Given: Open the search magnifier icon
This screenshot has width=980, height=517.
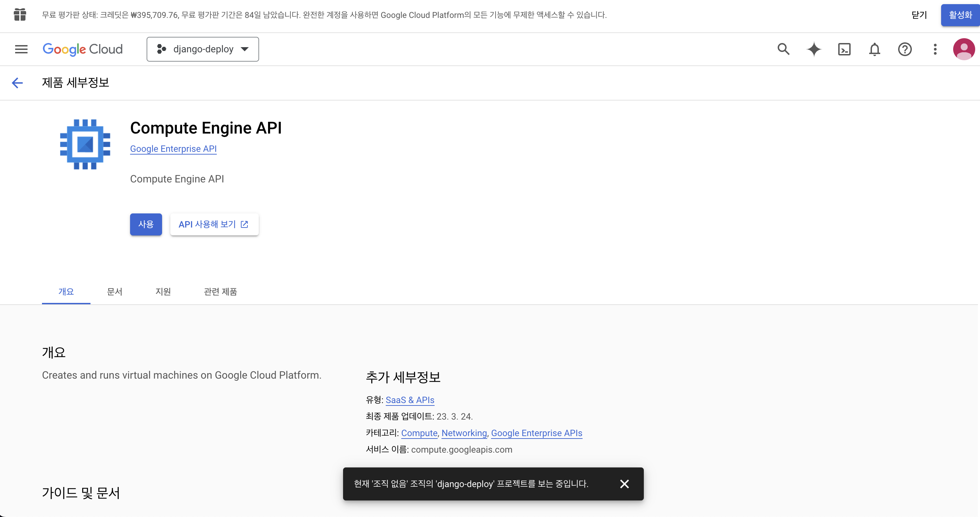Looking at the screenshot, I should point(783,49).
